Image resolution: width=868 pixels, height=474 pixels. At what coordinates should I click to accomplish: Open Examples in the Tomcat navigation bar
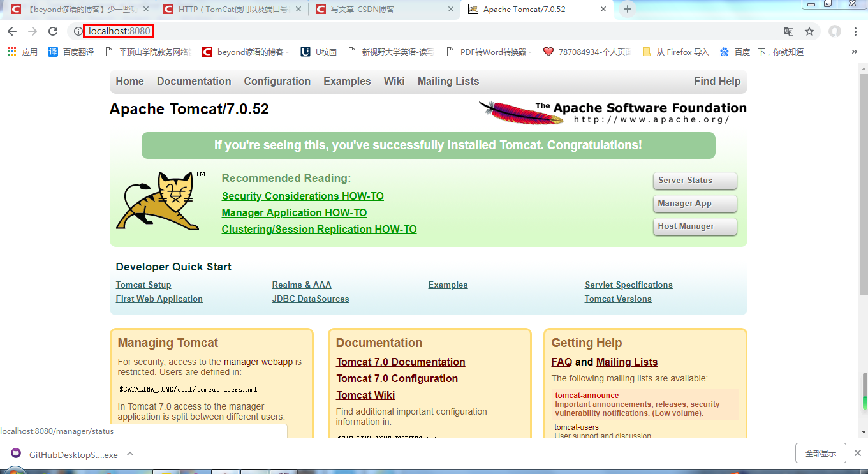(347, 81)
